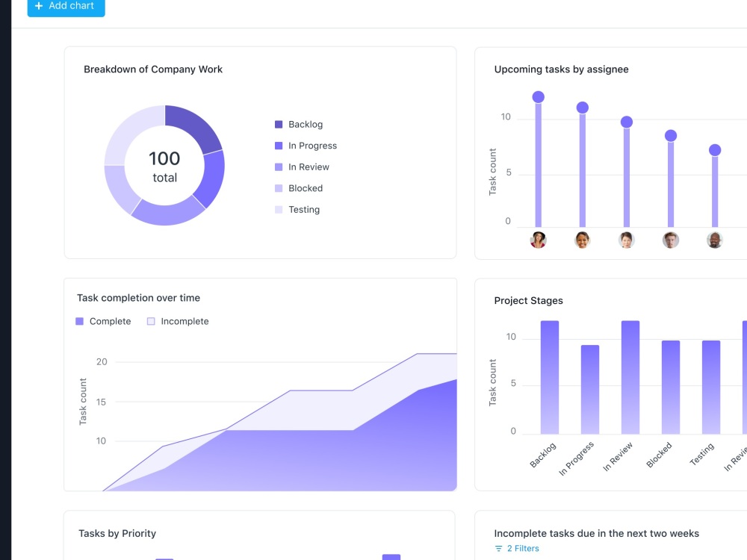Click the Blocked bar in Project Stages

click(670, 387)
